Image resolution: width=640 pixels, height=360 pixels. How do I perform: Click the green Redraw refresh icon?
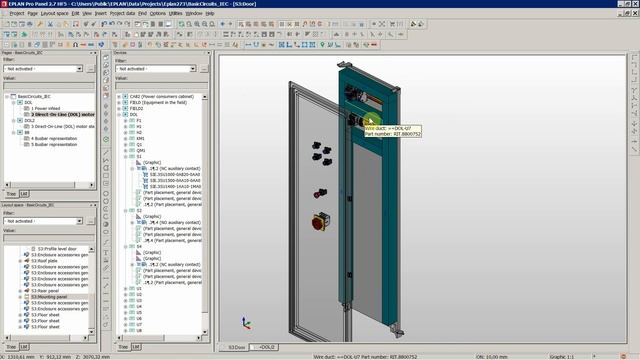point(181,24)
